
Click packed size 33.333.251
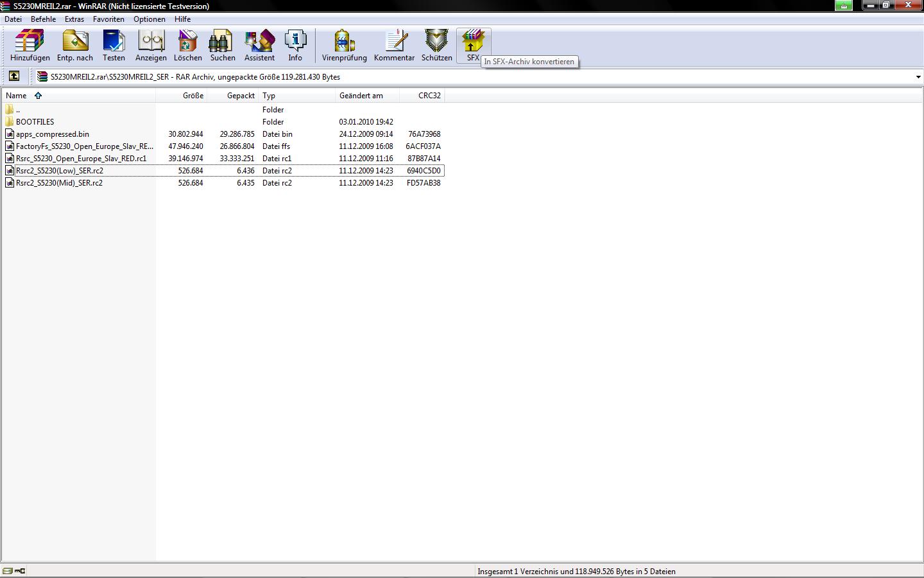(x=237, y=159)
